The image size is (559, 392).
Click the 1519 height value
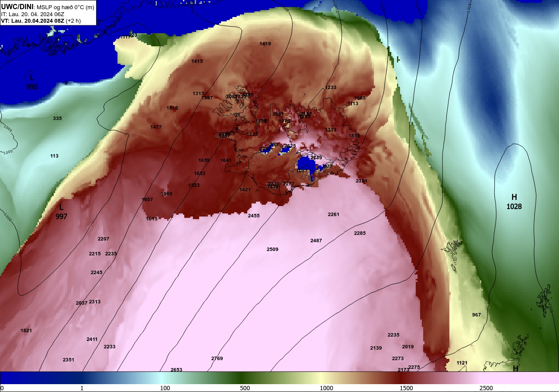pos(172,108)
